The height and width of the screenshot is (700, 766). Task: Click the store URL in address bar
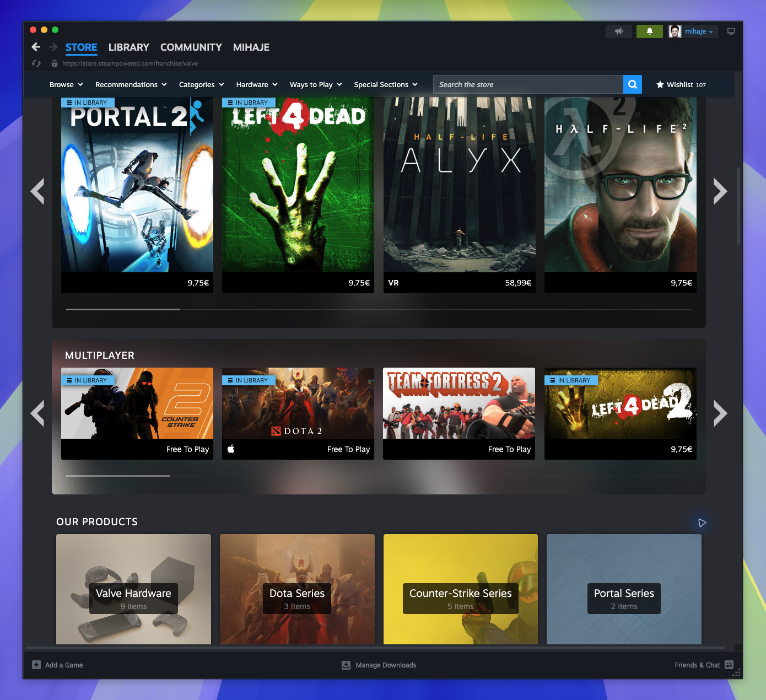[130, 63]
